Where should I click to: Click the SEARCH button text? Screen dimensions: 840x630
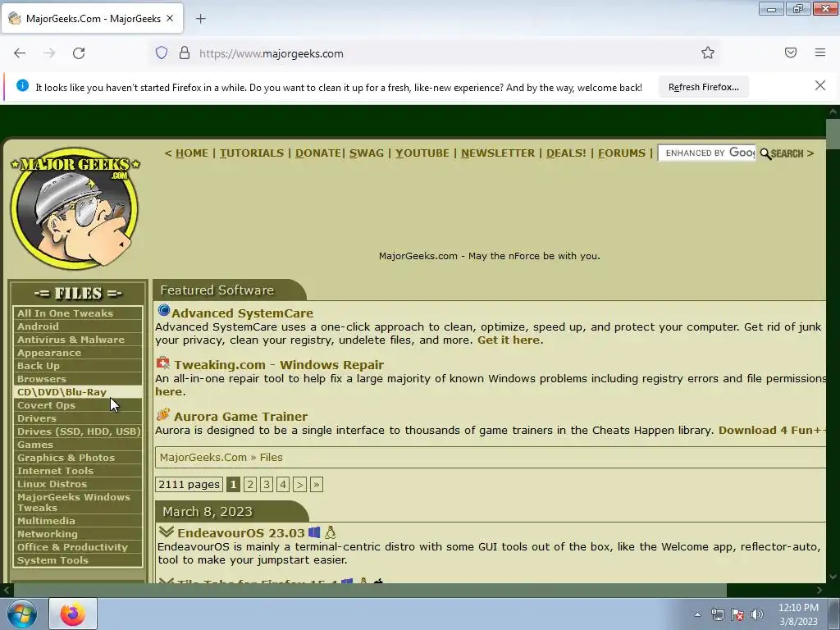[x=787, y=153]
